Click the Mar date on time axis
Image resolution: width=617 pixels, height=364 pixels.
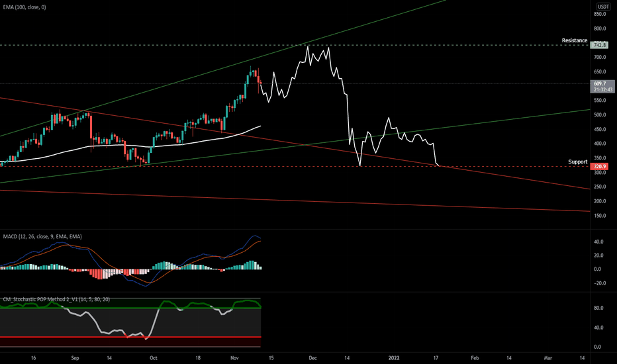pos(547,358)
